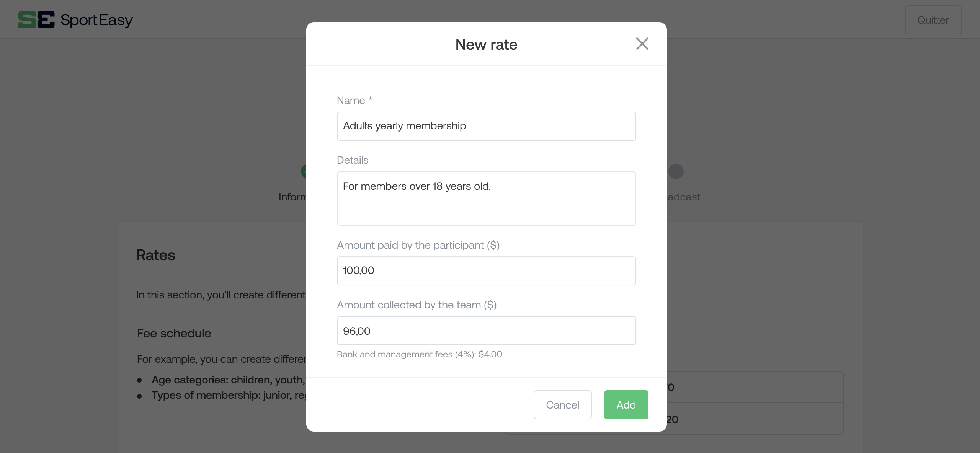Click the Amount paid by the participant label

tap(418, 245)
